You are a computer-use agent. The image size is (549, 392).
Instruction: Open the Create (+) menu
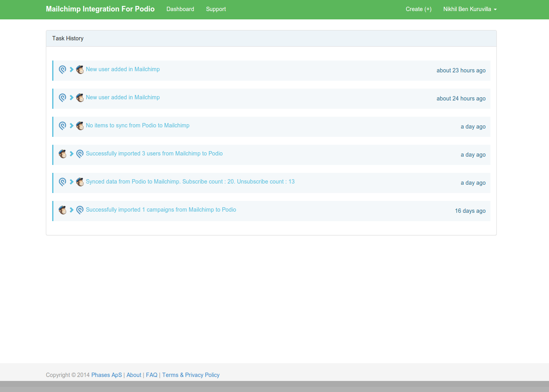click(x=418, y=9)
